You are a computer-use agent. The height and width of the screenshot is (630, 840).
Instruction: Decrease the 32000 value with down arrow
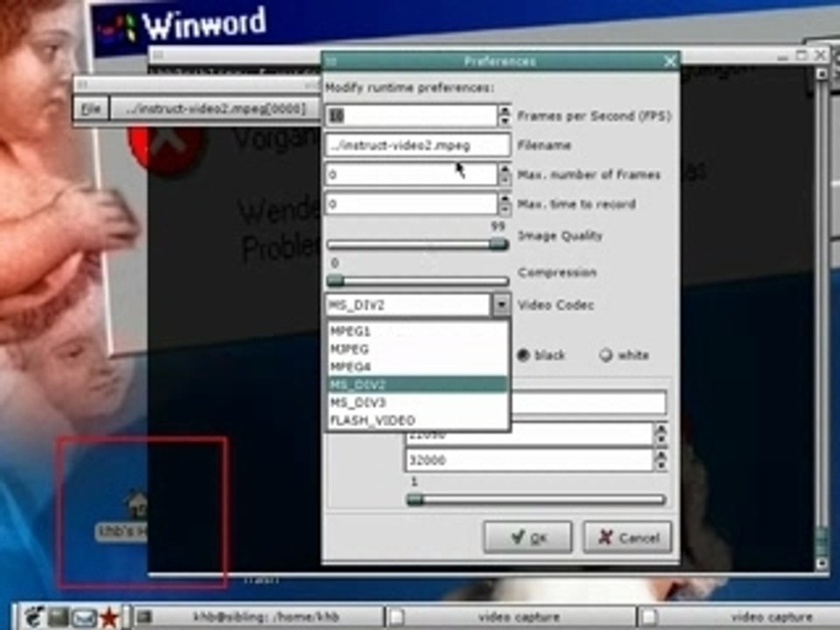coord(661,465)
